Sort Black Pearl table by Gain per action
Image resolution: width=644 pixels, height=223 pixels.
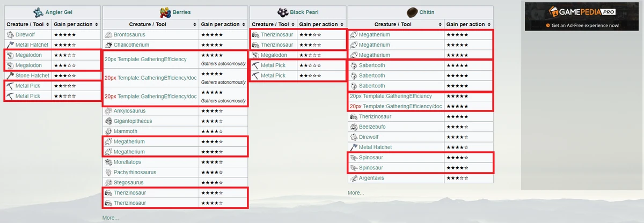[341, 25]
